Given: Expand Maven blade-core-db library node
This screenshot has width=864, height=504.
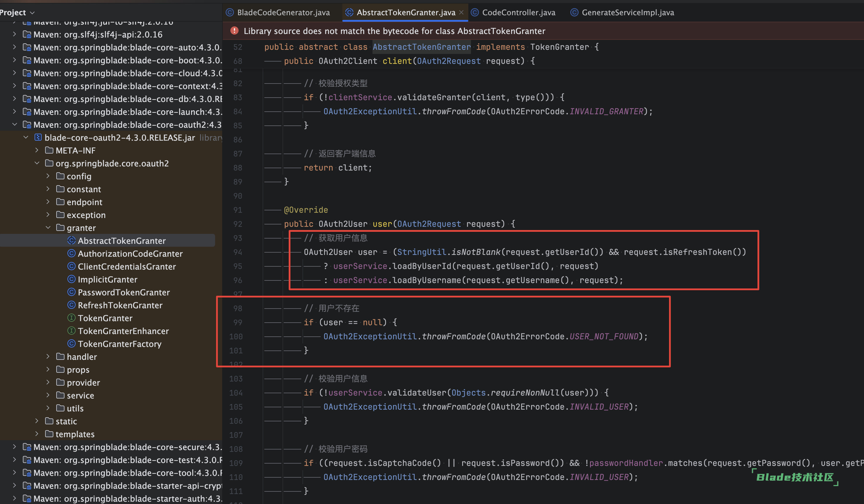Looking at the screenshot, I should 14,99.
